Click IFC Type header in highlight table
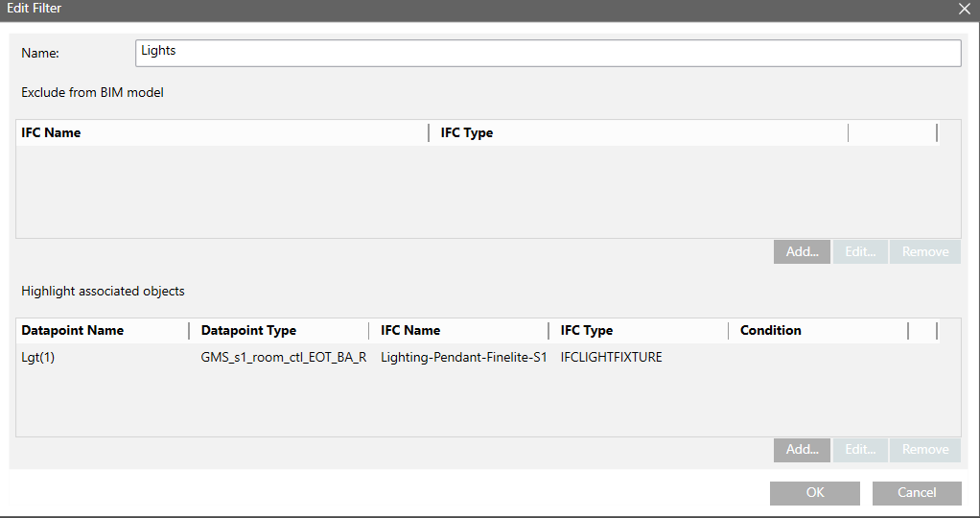The height and width of the screenshot is (518, 980). [587, 330]
